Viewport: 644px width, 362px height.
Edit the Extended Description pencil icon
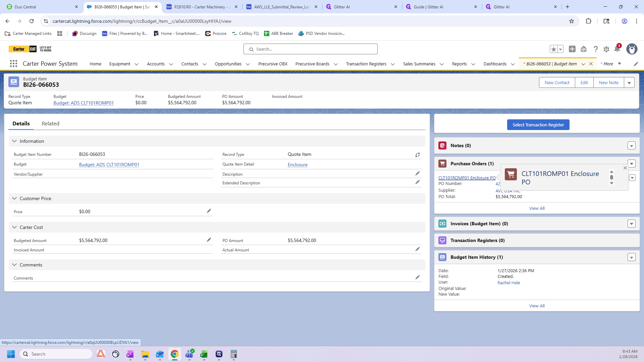418,182
